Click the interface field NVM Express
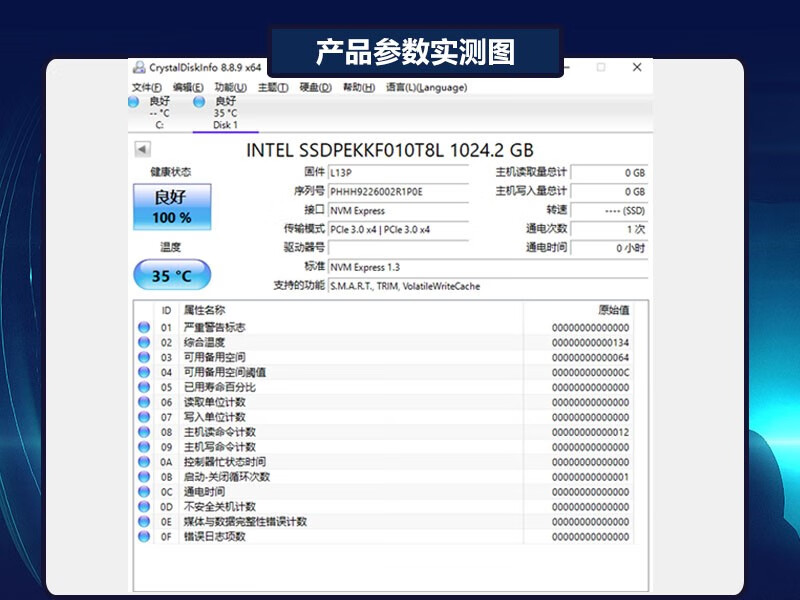This screenshot has width=800, height=600. 398,211
